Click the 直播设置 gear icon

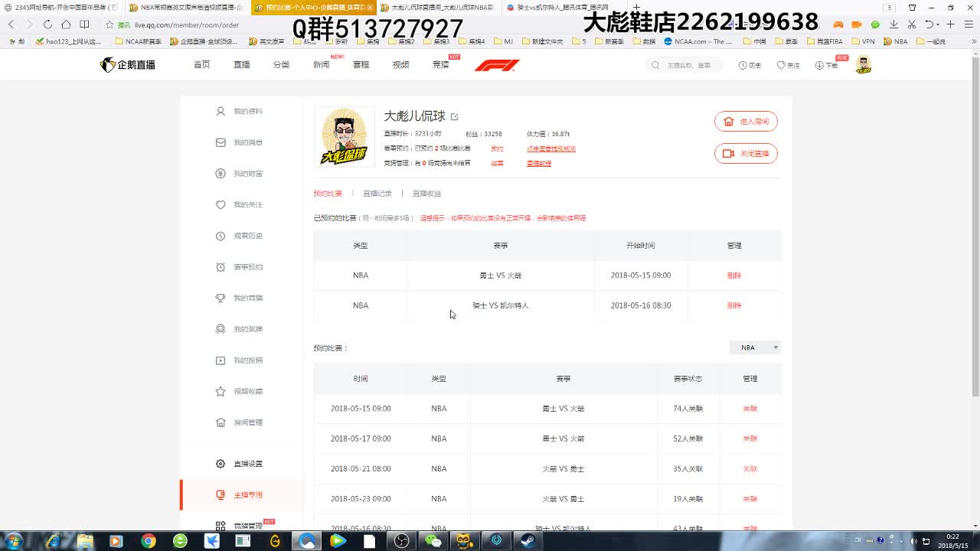pos(220,464)
